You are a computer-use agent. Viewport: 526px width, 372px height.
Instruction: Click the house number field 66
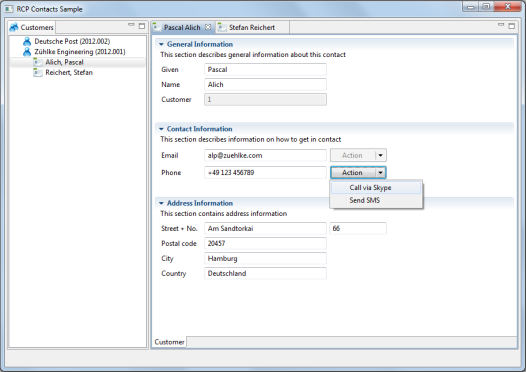358,228
